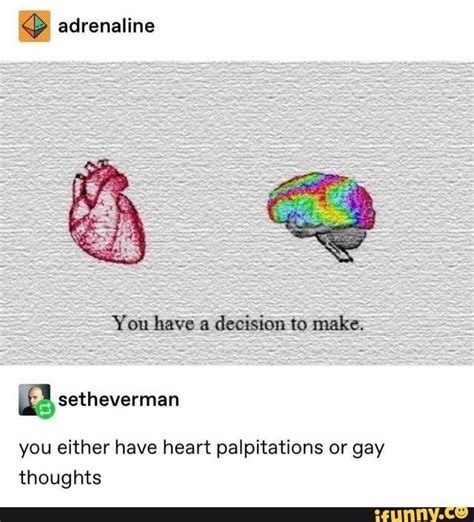Image resolution: width=474 pixels, height=522 pixels.
Task: Click the ifunny.co watermark text
Action: (421, 515)
